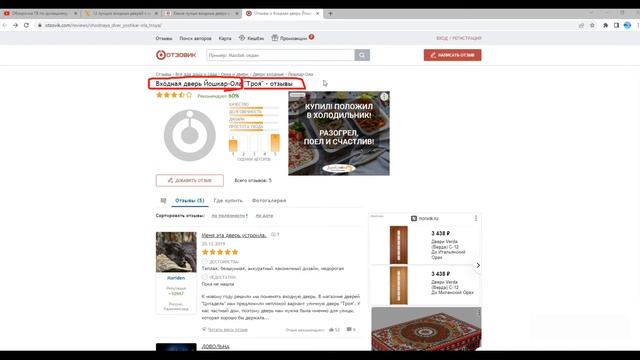The width and height of the screenshot is (640, 360).
Task: Switch to the YouTube browser tab
Action: click(x=40, y=13)
